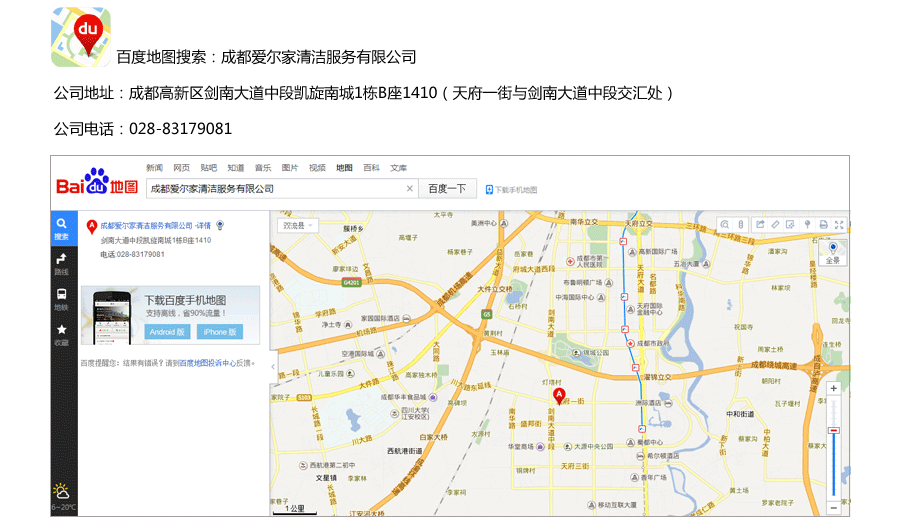Go to the 文库 nav item
This screenshot has height=526, width=900.
click(x=398, y=168)
